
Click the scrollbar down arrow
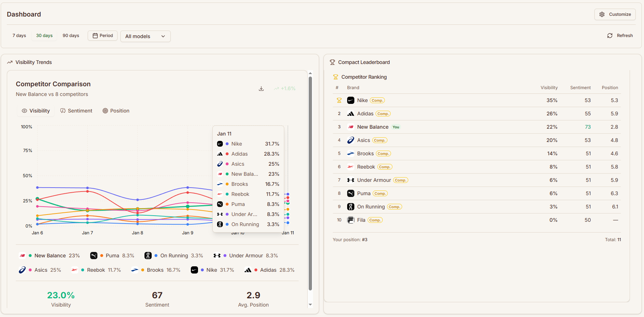pos(310,305)
